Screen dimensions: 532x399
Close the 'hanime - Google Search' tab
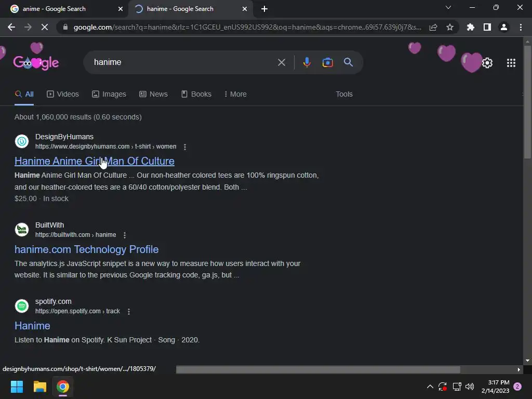(245, 9)
